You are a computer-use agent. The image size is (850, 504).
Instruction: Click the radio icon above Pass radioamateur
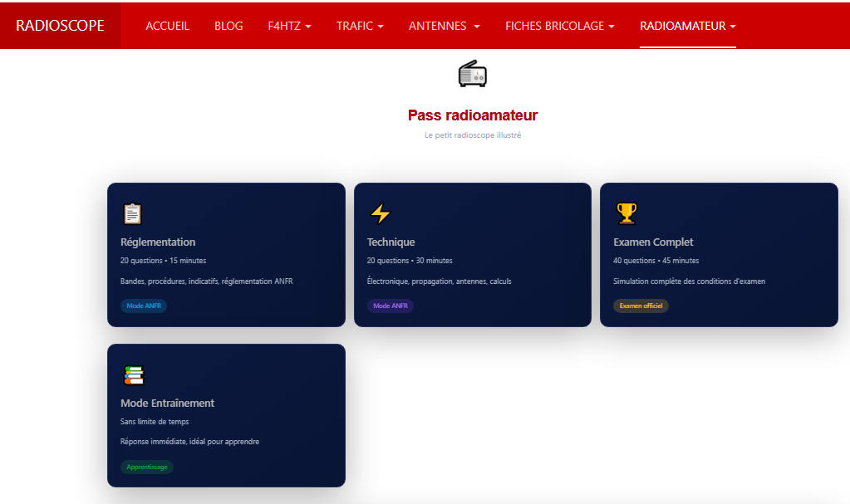(472, 74)
